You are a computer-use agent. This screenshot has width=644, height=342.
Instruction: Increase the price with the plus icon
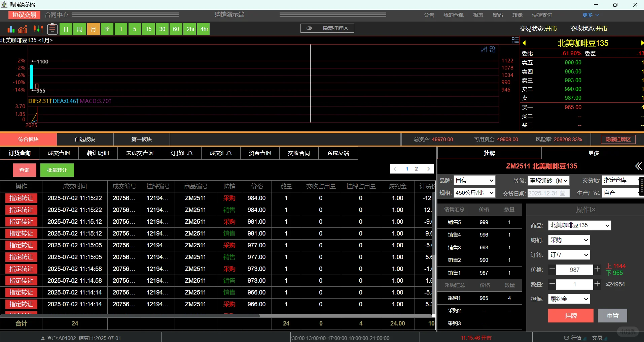[597, 269]
